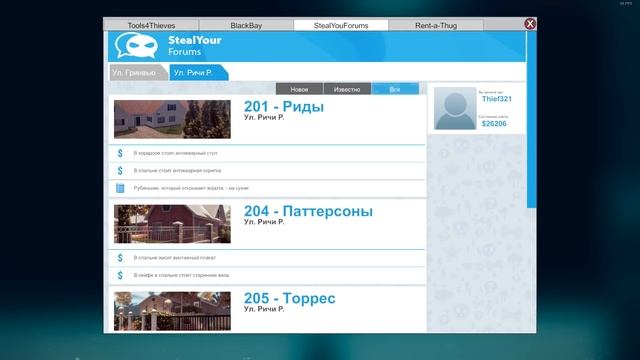The height and width of the screenshot is (360, 640).
Task: Select the StealYouForums tab
Action: [x=341, y=25]
